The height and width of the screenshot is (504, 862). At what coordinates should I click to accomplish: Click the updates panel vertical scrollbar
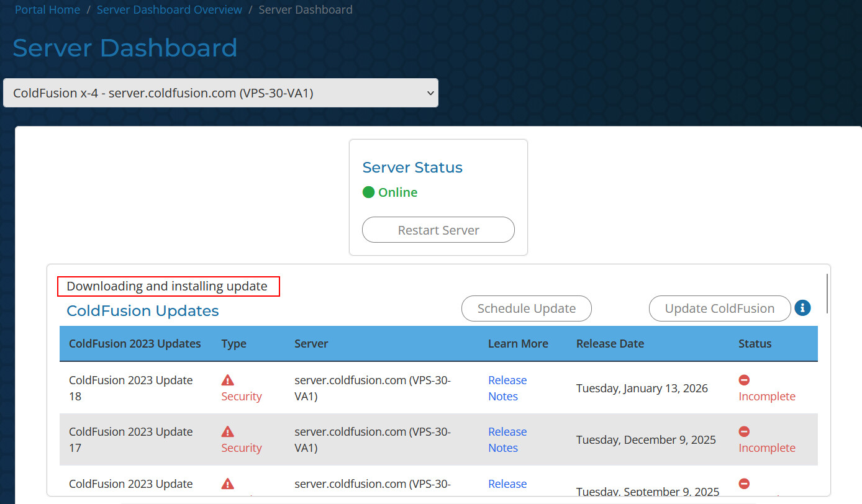827,294
